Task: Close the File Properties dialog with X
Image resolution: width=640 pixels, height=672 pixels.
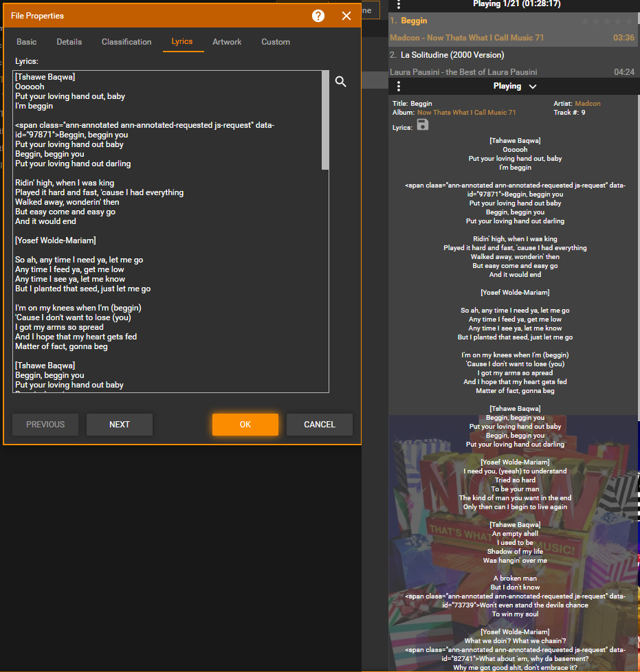Action: pyautogui.click(x=346, y=16)
